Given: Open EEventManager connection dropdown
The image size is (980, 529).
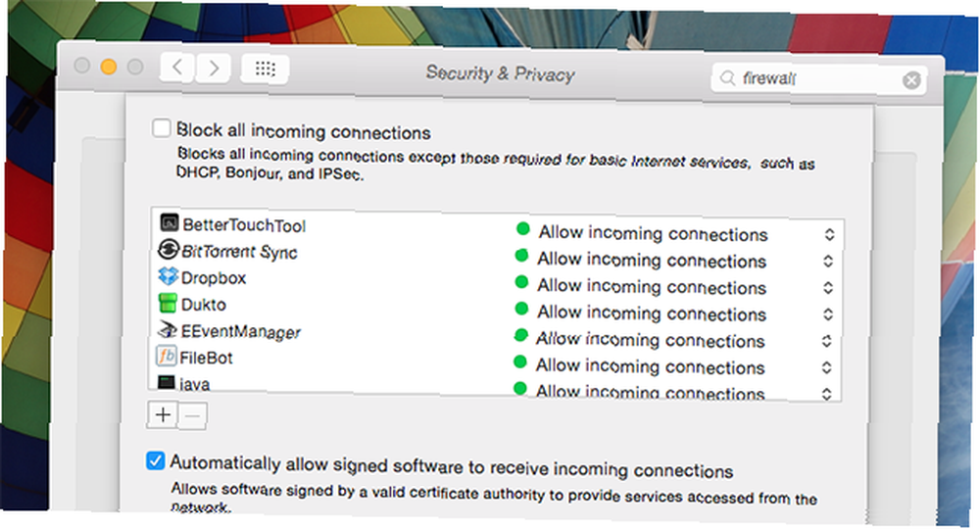Looking at the screenshot, I should tap(827, 341).
